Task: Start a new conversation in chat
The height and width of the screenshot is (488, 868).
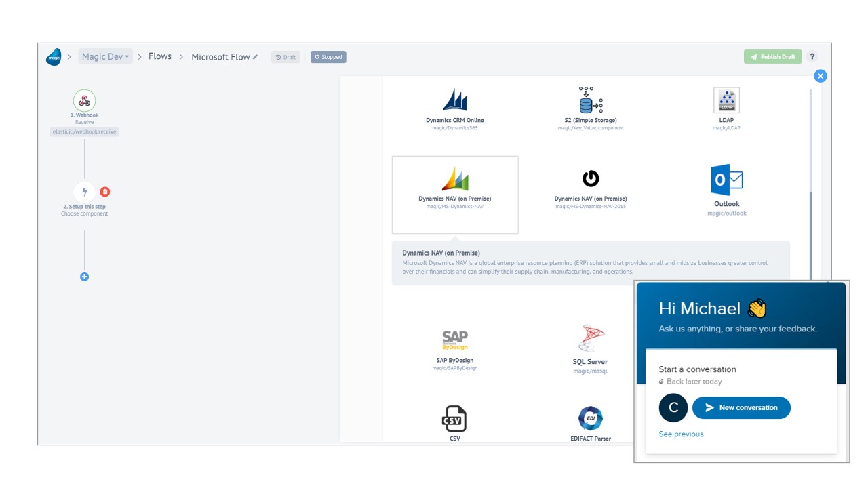Action: 741,407
